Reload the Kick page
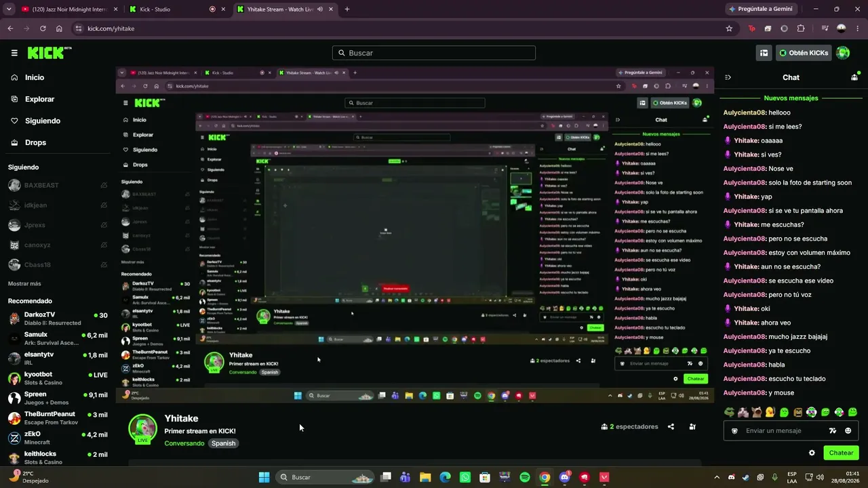Screen dimensions: 868x488 click(43, 28)
